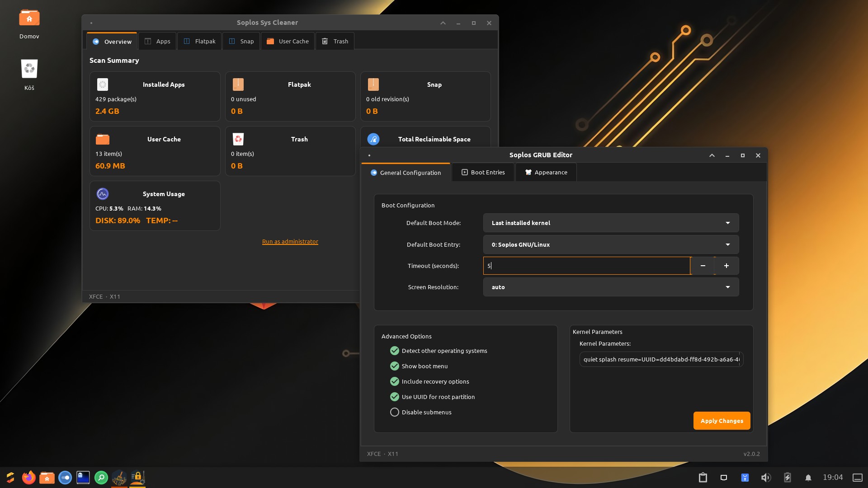
Task: Enable the Disable submenus option
Action: point(420,412)
